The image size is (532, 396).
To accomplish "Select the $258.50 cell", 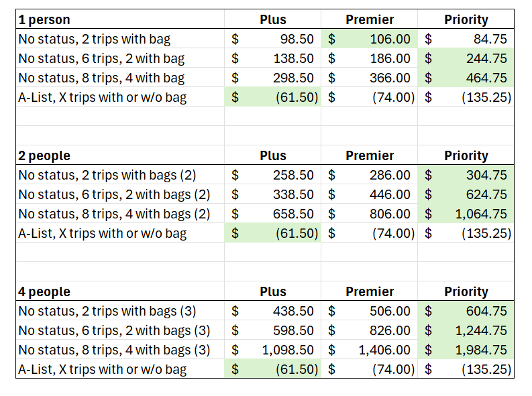I will (273, 175).
